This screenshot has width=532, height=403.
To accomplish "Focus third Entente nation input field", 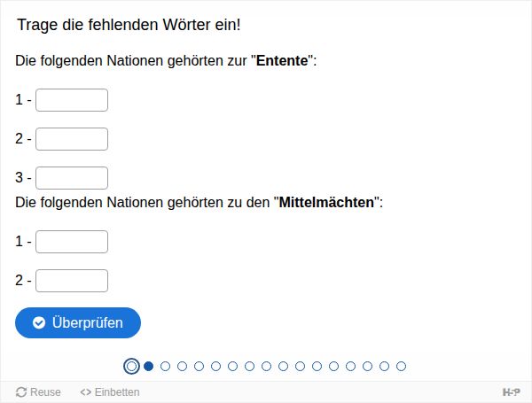I will coord(72,178).
